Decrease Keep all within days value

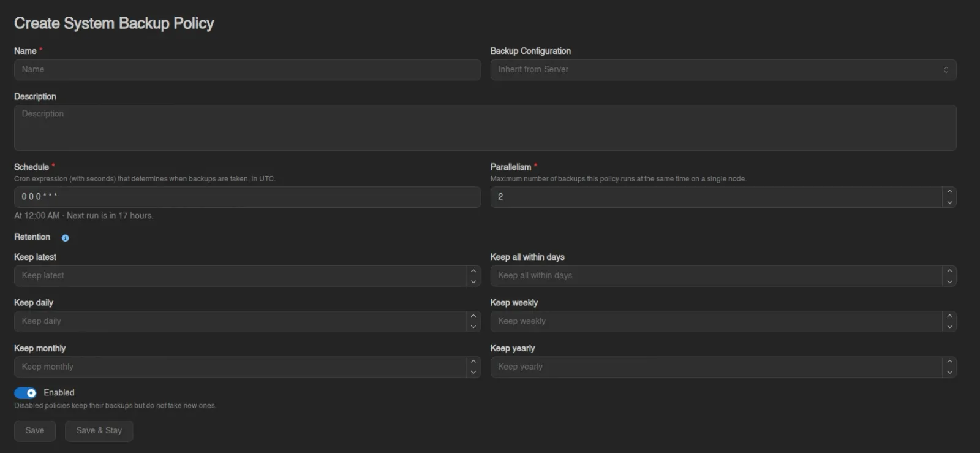949,281
